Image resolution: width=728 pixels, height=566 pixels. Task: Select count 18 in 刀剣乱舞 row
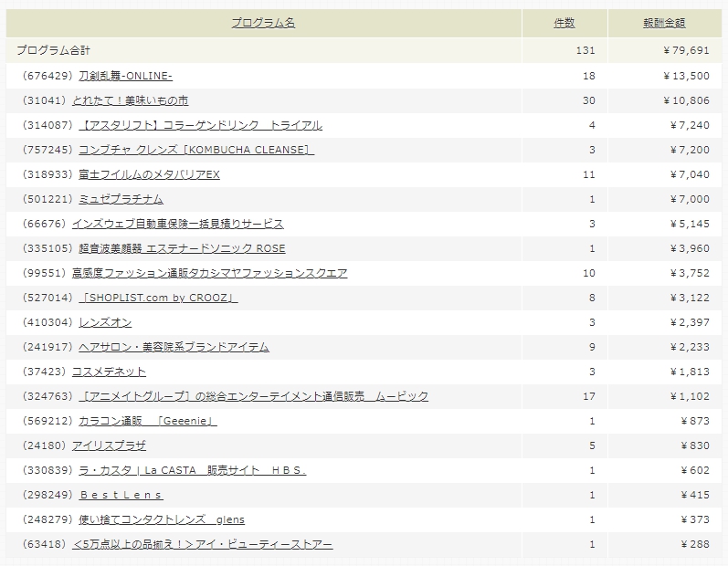point(589,76)
